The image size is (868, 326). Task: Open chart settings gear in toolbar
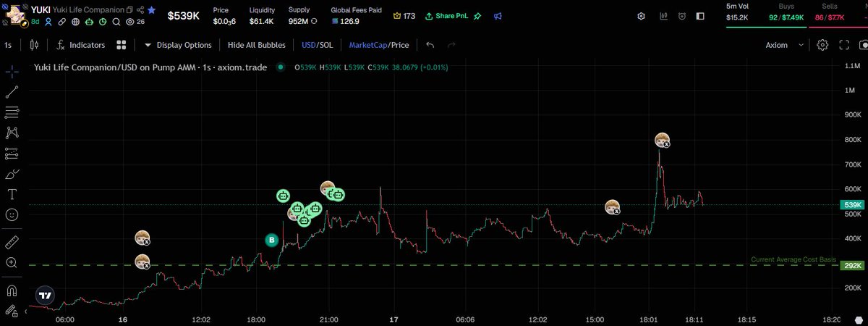822,45
